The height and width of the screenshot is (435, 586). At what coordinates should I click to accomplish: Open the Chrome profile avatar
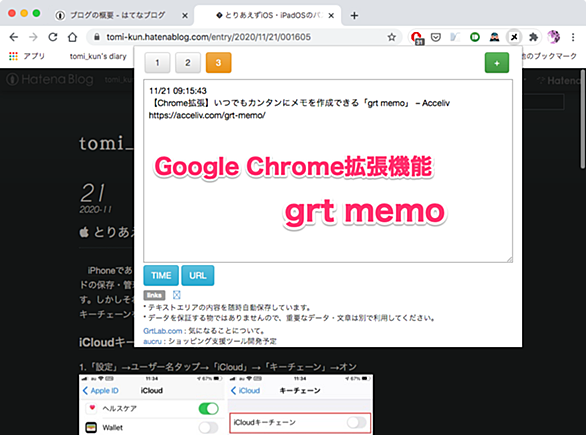pyautogui.click(x=553, y=37)
